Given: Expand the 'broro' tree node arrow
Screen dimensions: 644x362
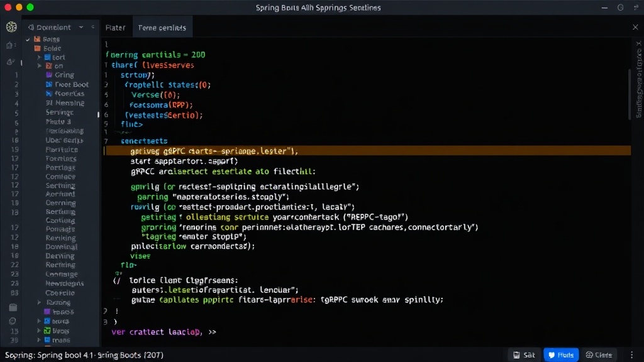Looking at the screenshot, I should (39, 321).
